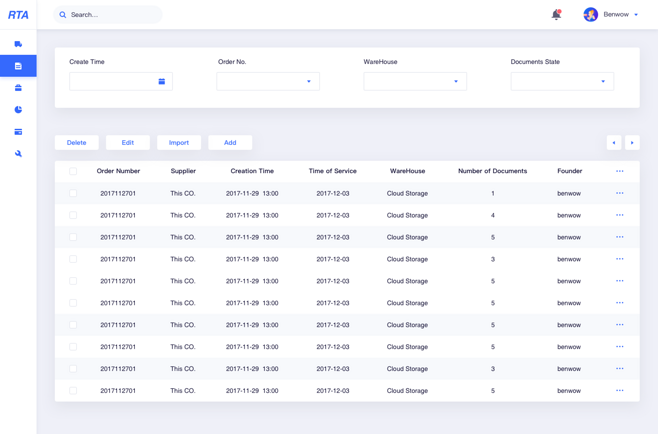Select the documents sidebar icon
The image size is (658, 434).
[18, 66]
